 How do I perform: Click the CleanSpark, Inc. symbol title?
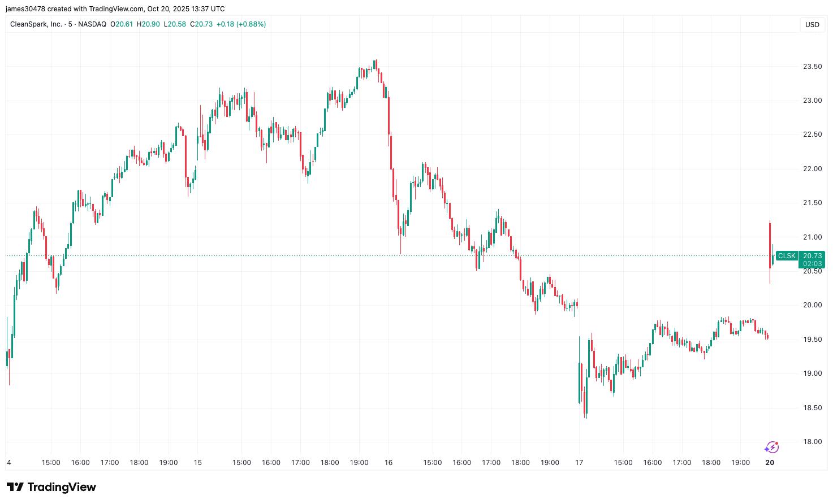pyautogui.click(x=36, y=24)
